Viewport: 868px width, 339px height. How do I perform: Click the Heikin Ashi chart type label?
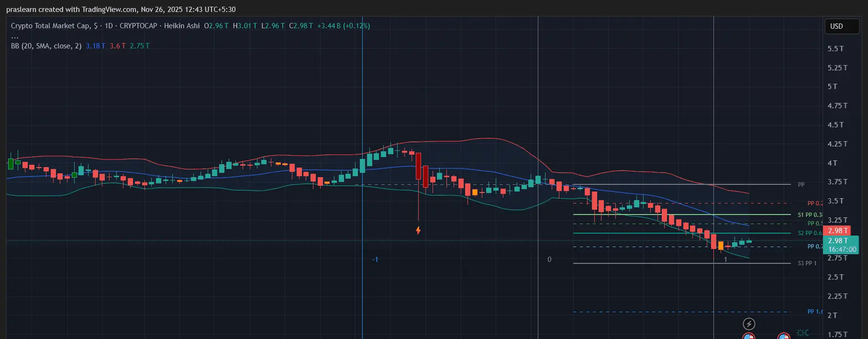tap(182, 26)
